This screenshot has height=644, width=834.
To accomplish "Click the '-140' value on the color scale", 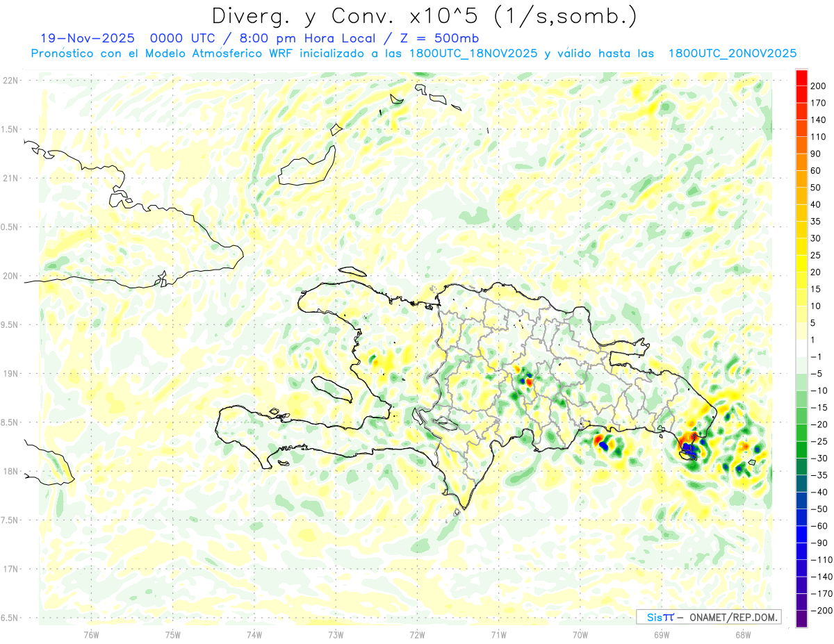I will [821, 577].
